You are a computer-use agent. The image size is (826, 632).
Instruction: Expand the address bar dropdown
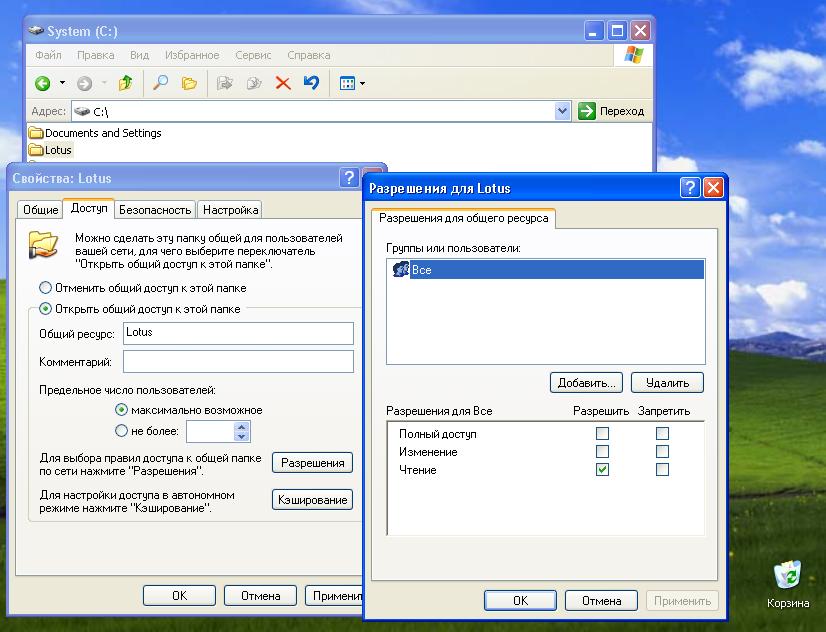[x=562, y=111]
